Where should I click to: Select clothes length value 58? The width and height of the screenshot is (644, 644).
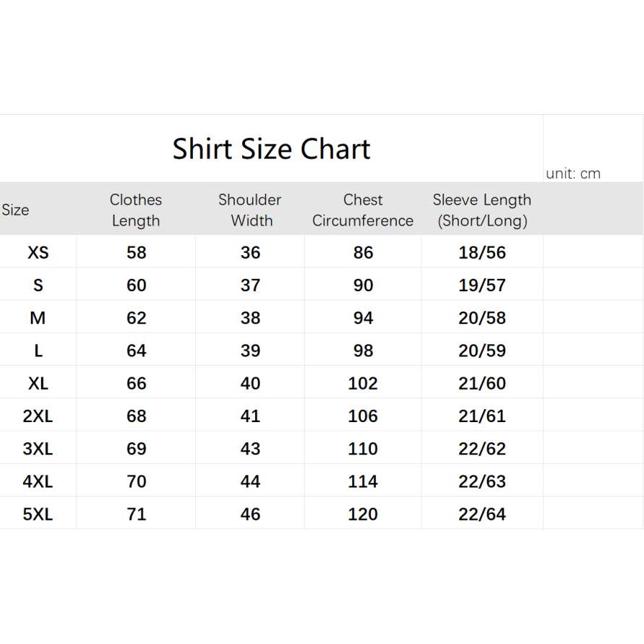click(137, 252)
